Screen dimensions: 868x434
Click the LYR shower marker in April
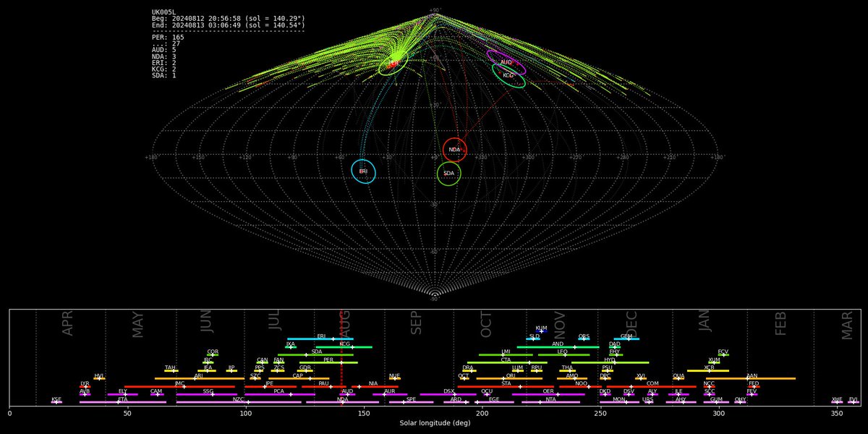pyautogui.click(x=85, y=386)
